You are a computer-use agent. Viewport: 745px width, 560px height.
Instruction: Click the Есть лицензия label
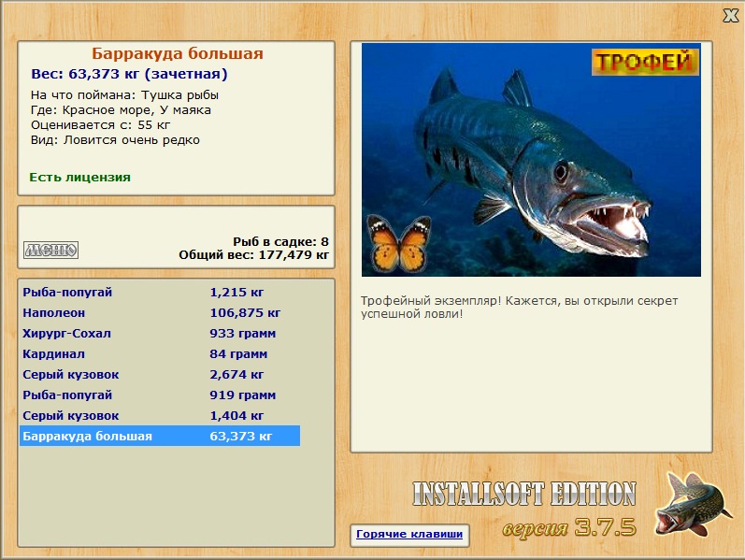79,178
